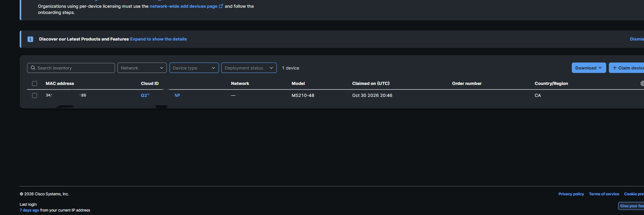Click the external link icon after add devices page
This screenshot has width=644, height=215.
click(x=221, y=6)
